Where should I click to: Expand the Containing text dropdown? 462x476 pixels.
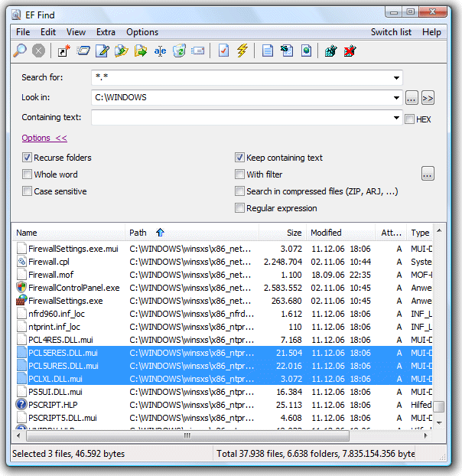point(396,118)
